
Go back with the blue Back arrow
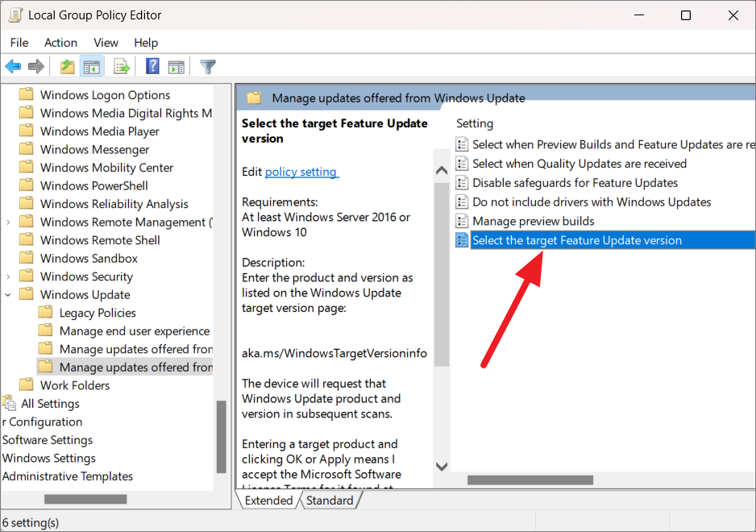pos(13,67)
